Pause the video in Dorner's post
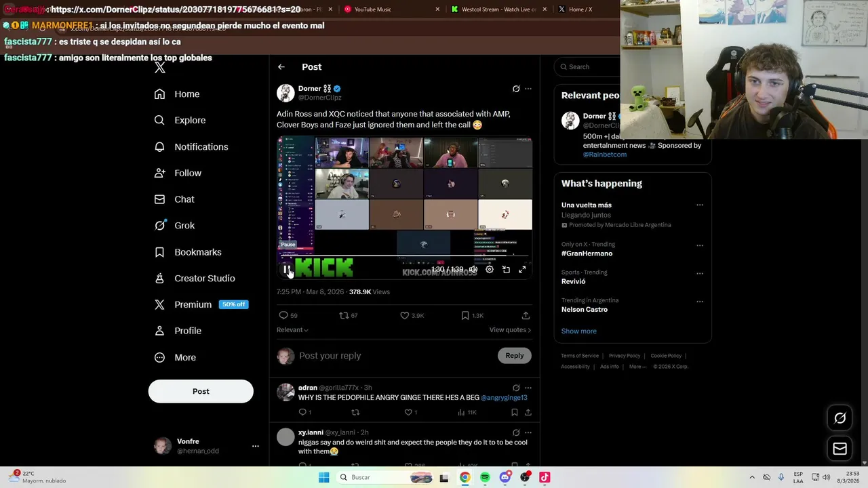 tap(287, 270)
